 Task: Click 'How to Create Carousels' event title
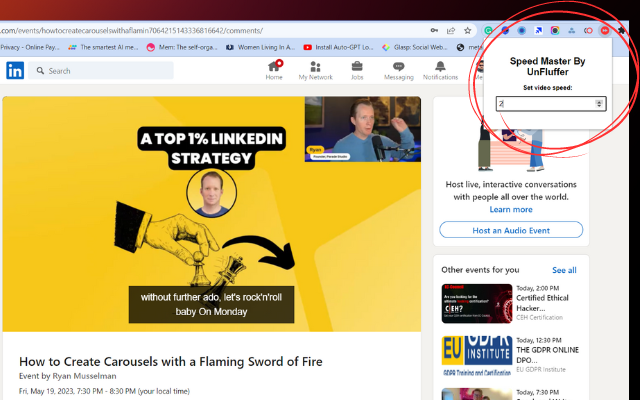[171, 362]
